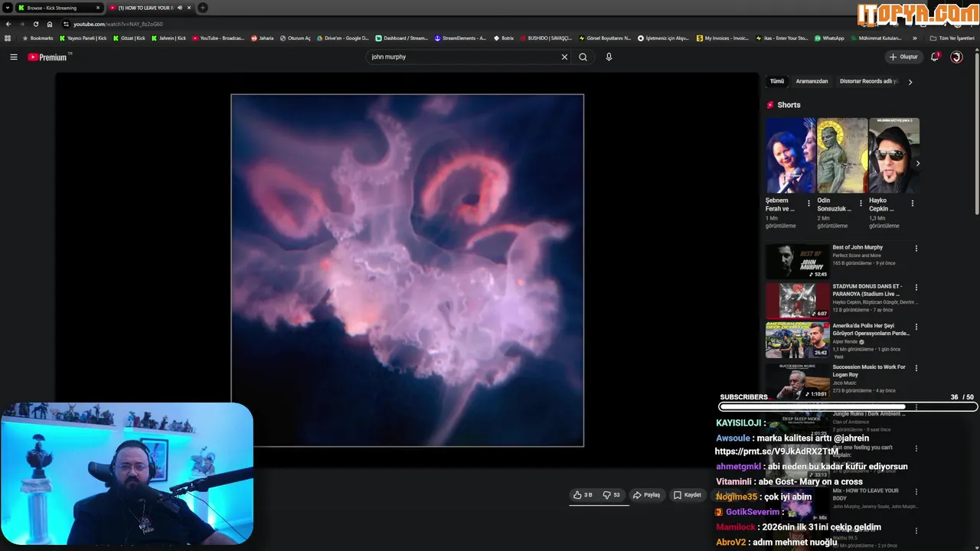Mute the YouTube tab speaker icon
The width and height of the screenshot is (980, 551).
pyautogui.click(x=180, y=8)
